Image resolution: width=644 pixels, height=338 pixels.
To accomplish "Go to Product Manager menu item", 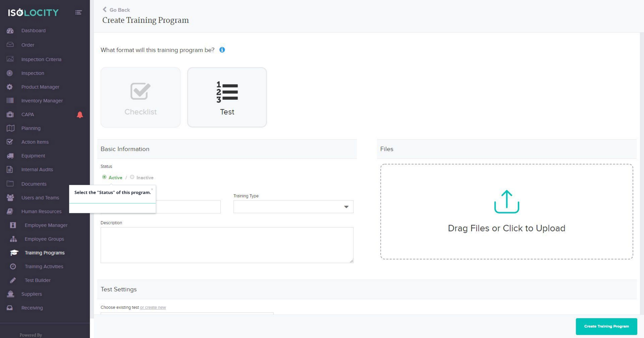I will (x=40, y=87).
